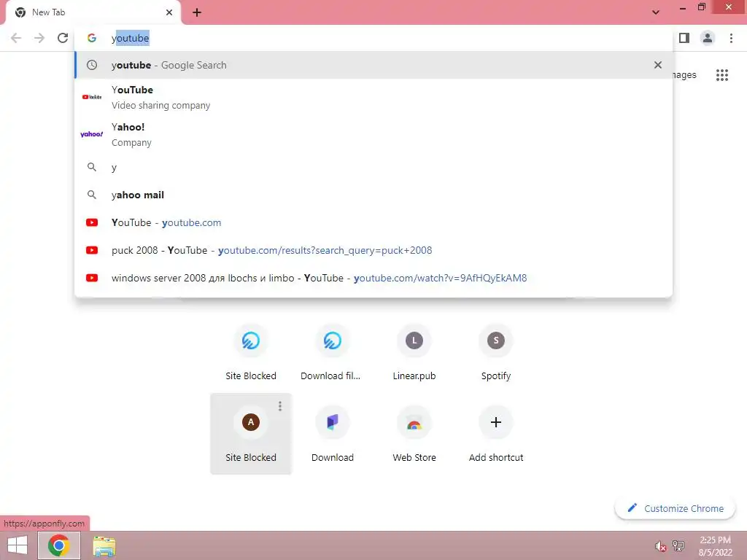Select youtube - Google Search suggestion
Image resolution: width=747 pixels, height=560 pixels.
(373, 65)
